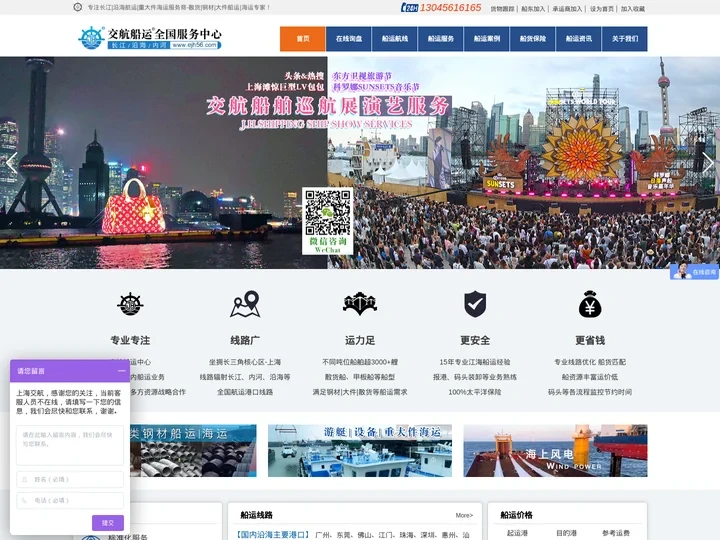Click the ship fleet 运力足 icon
The height and width of the screenshot is (540, 720).
coord(360,304)
